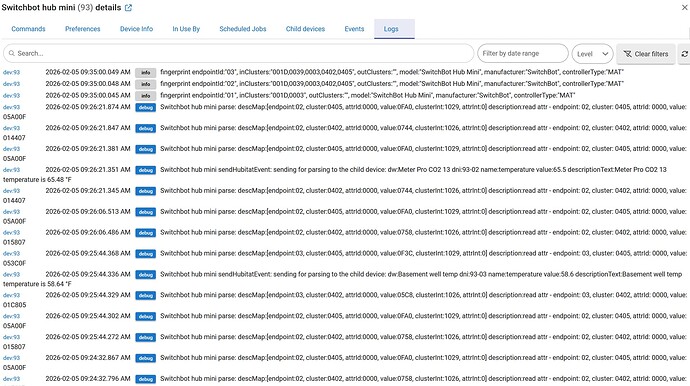Open the Filter by date range field
690x386 pixels.
click(x=523, y=54)
